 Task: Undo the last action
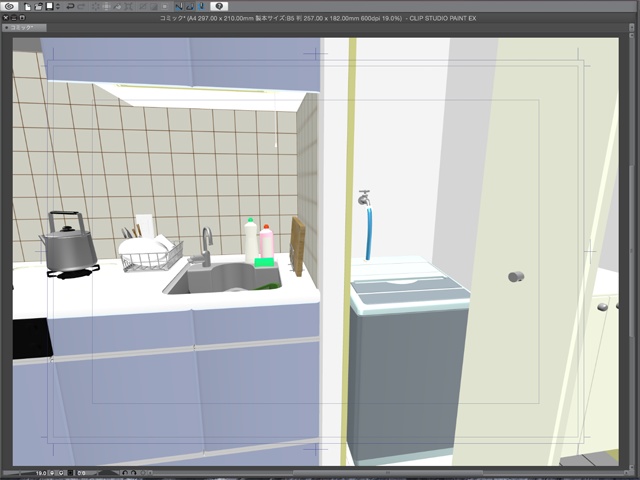coord(70,7)
